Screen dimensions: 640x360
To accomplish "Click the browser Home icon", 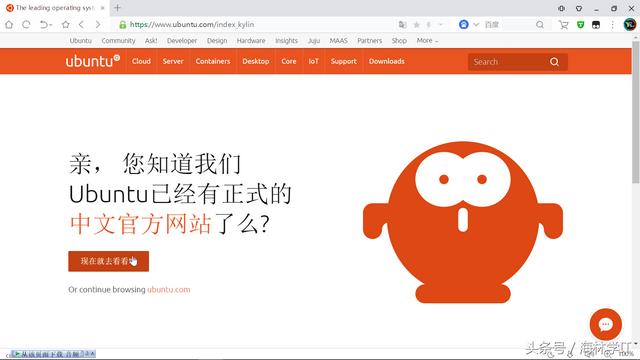I will coord(9,24).
